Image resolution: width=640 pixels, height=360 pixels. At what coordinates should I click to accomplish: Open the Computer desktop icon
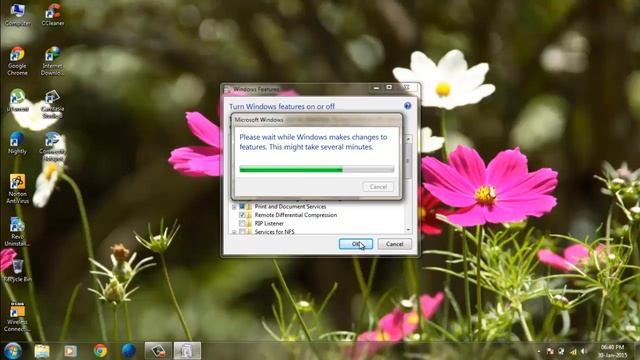pyautogui.click(x=18, y=15)
